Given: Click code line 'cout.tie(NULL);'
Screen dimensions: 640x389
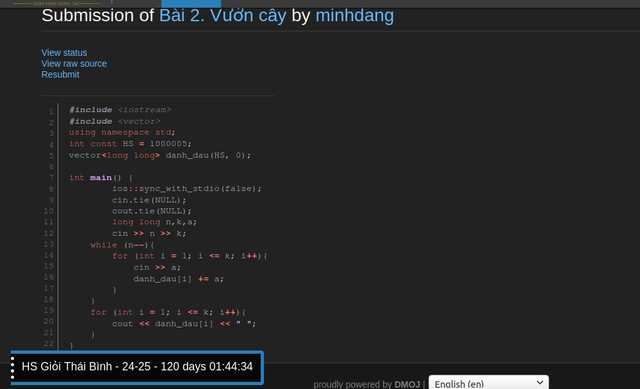Looking at the screenshot, I should pyautogui.click(x=151, y=211).
